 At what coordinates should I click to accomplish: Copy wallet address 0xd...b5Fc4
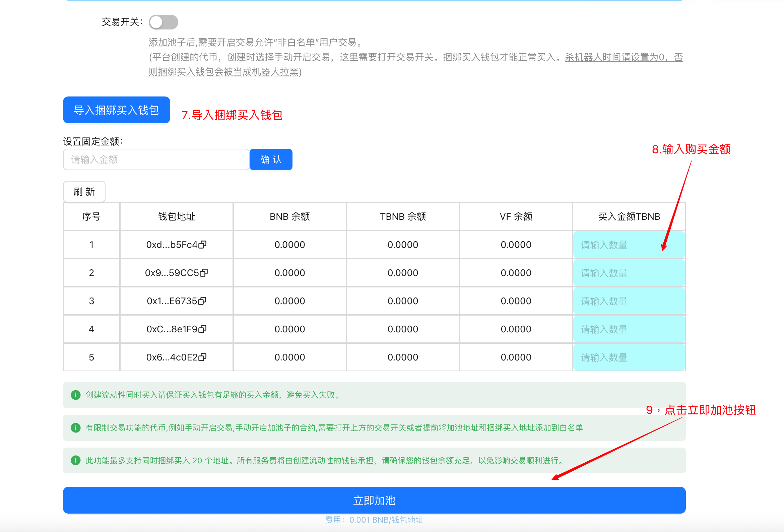(202, 245)
